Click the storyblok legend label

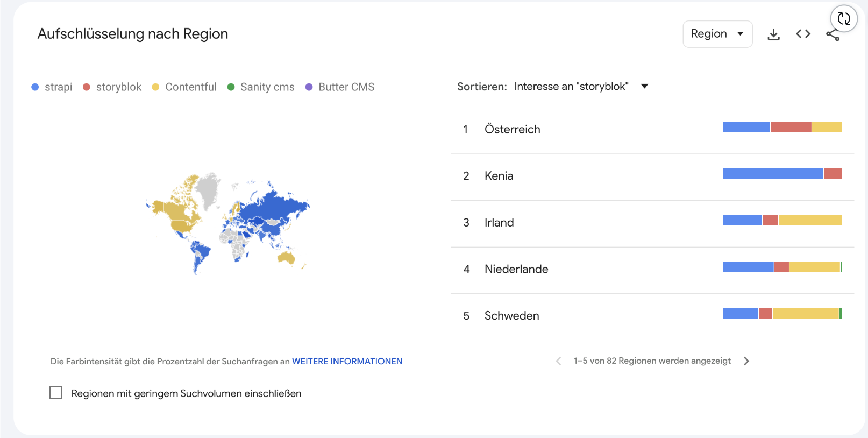(119, 87)
